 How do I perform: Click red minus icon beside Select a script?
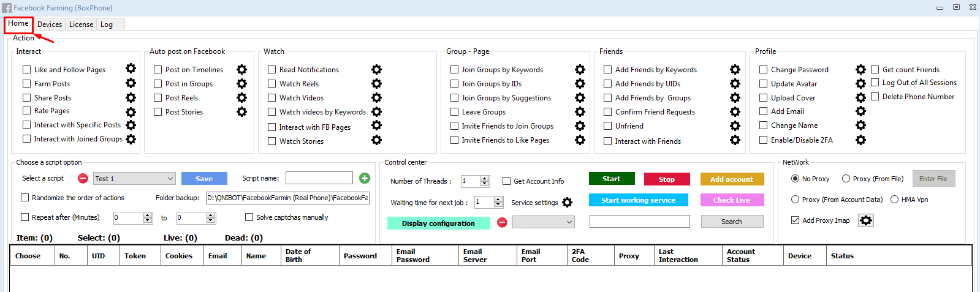click(83, 178)
